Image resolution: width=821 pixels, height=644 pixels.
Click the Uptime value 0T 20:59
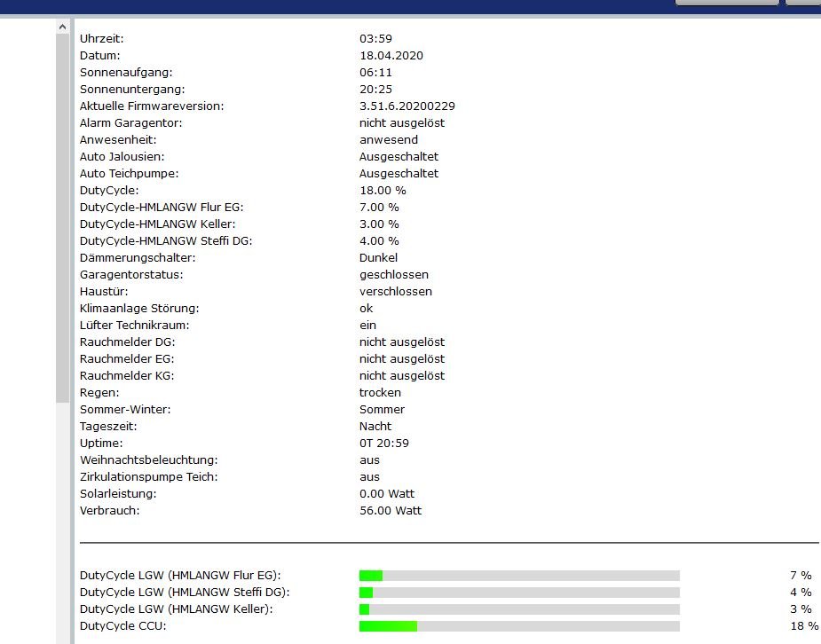point(383,444)
